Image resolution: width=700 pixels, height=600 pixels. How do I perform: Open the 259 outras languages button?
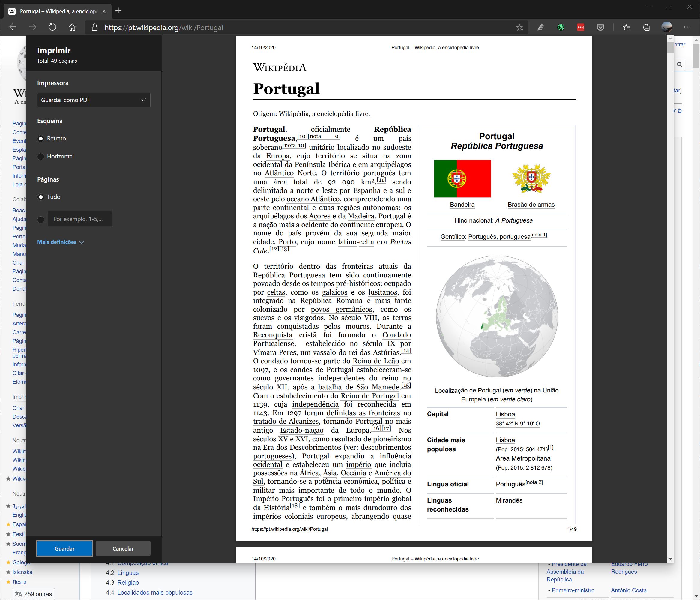(x=34, y=594)
